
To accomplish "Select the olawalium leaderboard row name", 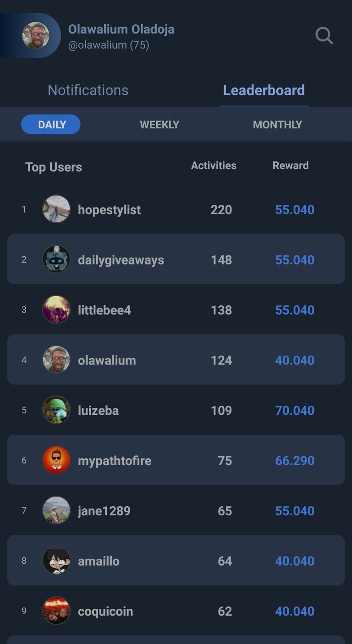I will pos(107,360).
